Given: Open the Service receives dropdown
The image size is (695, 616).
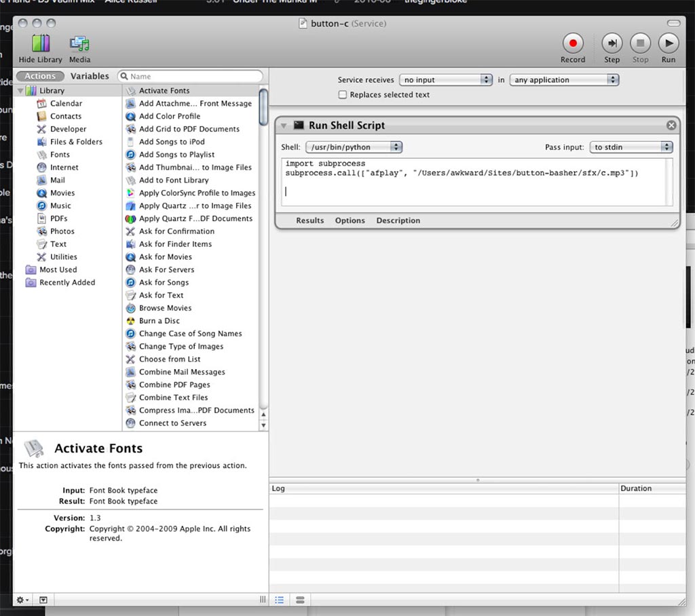Looking at the screenshot, I should pyautogui.click(x=445, y=80).
